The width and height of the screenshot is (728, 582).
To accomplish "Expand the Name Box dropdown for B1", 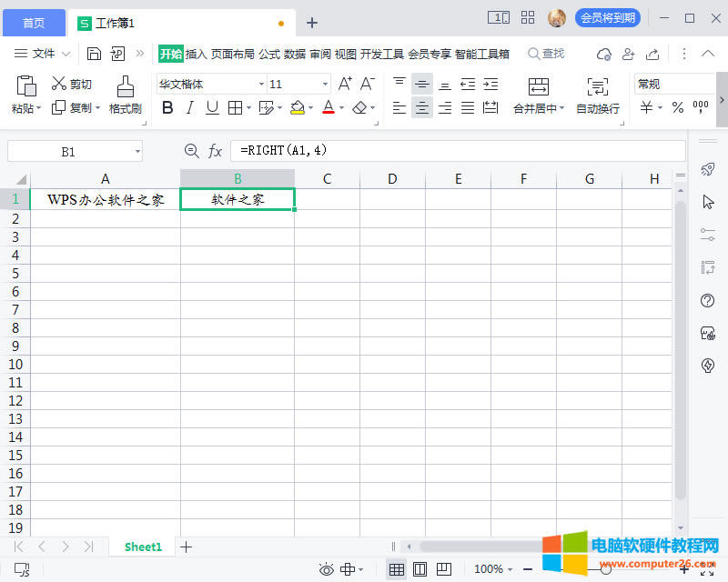I will (x=136, y=152).
